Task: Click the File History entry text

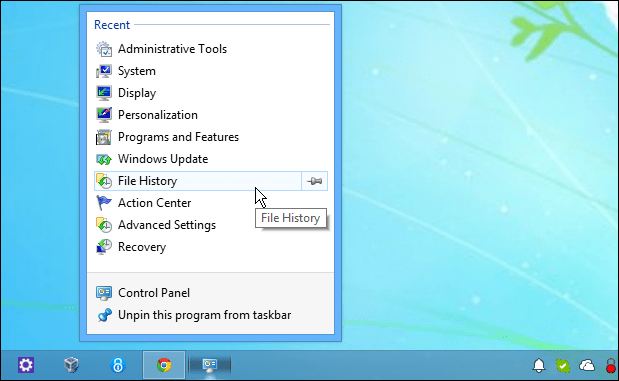Action: 147,181
